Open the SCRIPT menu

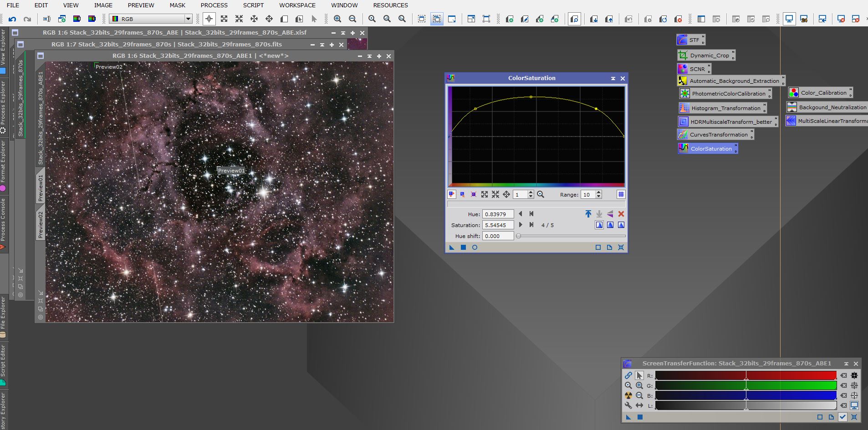coord(253,5)
